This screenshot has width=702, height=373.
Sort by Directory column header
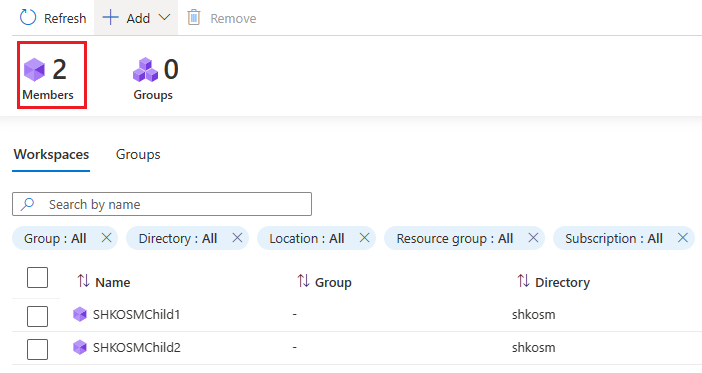pyautogui.click(x=562, y=283)
